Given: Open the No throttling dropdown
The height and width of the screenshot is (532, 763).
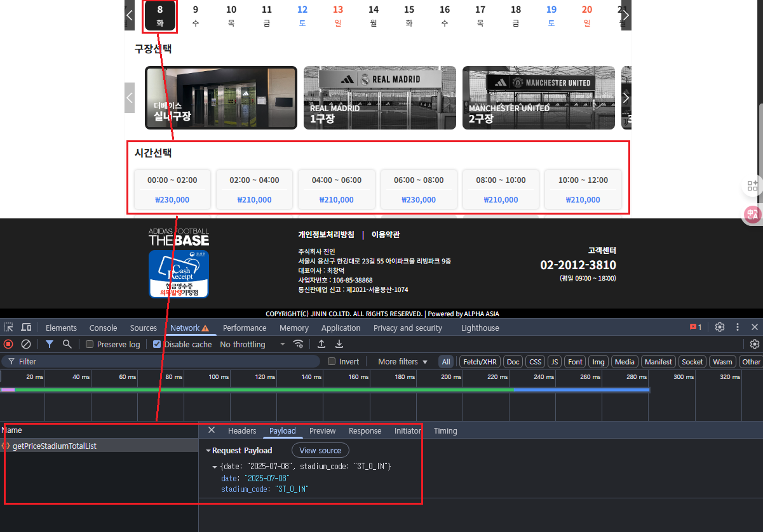Looking at the screenshot, I should pos(252,344).
